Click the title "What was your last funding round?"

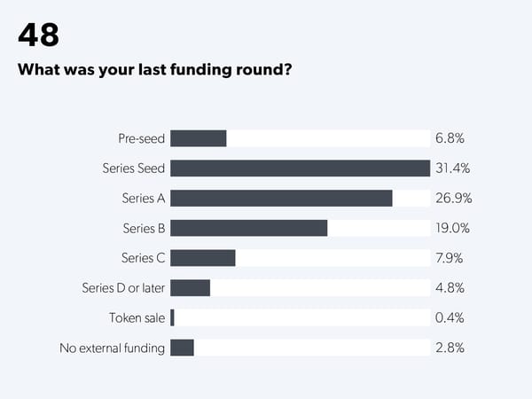point(155,71)
